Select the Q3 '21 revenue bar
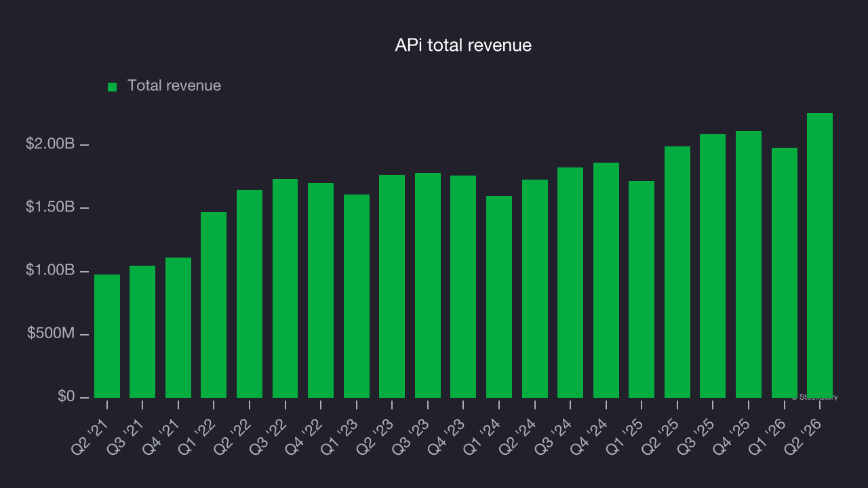Image resolution: width=868 pixels, height=488 pixels. pyautogui.click(x=142, y=332)
